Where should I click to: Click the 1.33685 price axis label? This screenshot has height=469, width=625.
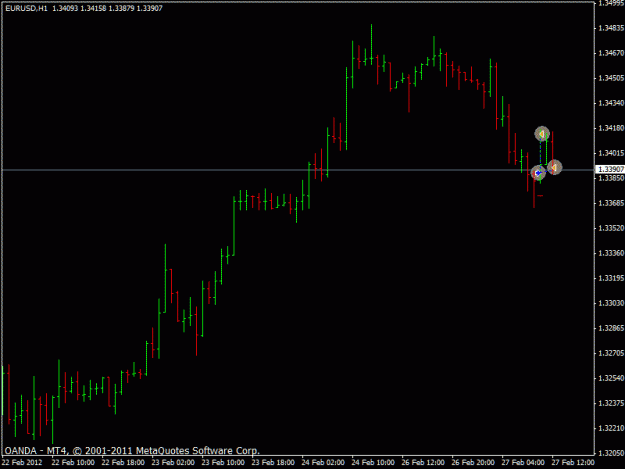pyautogui.click(x=611, y=203)
